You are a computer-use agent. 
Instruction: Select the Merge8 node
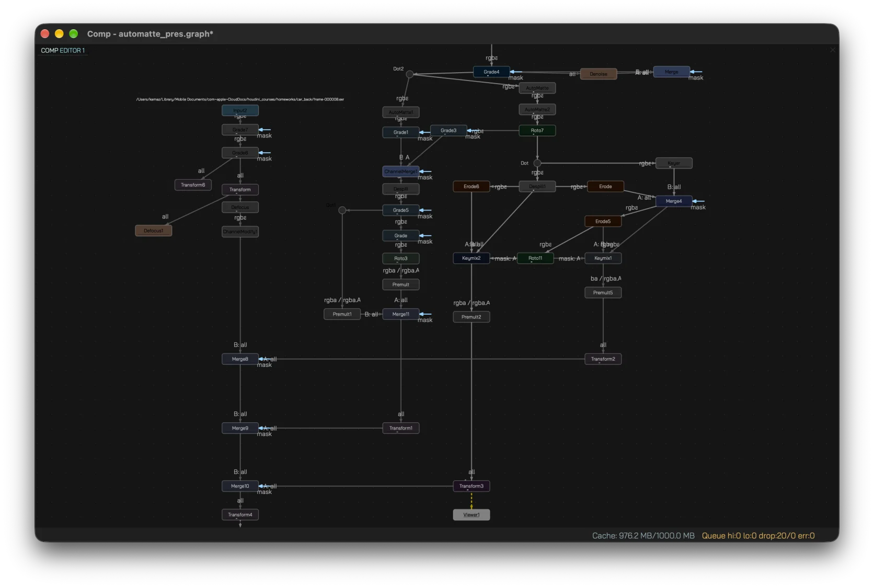pyautogui.click(x=240, y=359)
